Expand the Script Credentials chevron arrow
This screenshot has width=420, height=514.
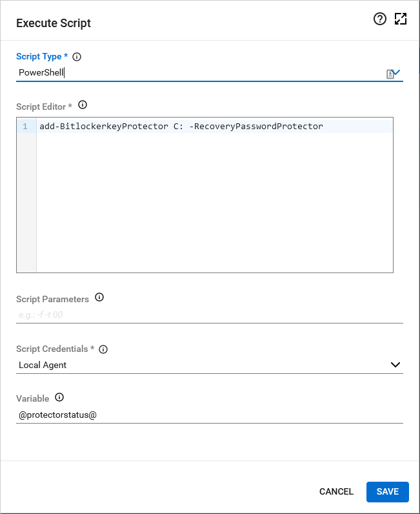395,365
